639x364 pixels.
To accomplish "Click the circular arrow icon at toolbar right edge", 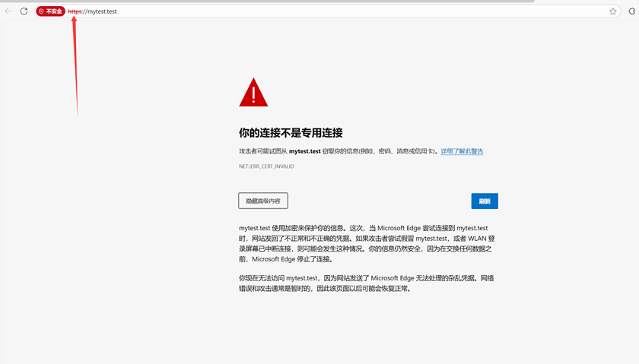I will click(632, 11).
